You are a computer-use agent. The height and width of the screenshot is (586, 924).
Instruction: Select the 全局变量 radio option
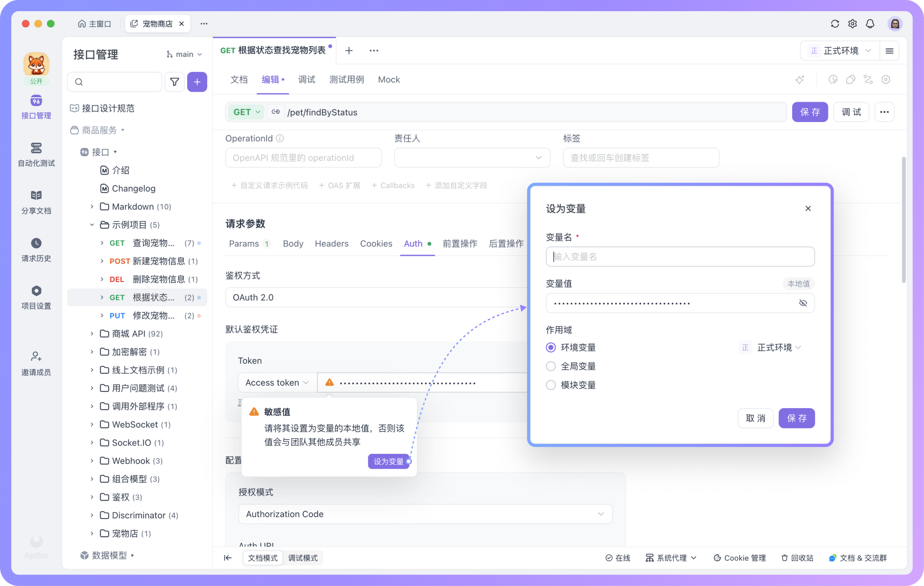pyautogui.click(x=550, y=366)
